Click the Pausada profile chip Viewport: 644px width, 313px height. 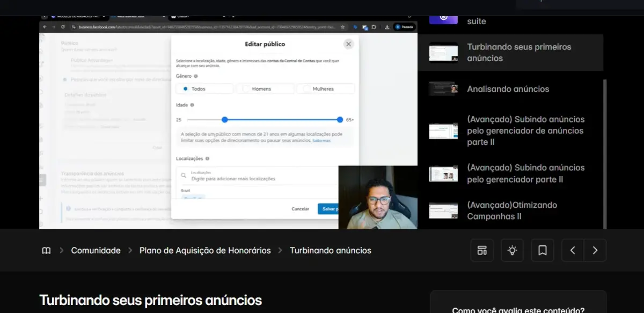pos(405,27)
